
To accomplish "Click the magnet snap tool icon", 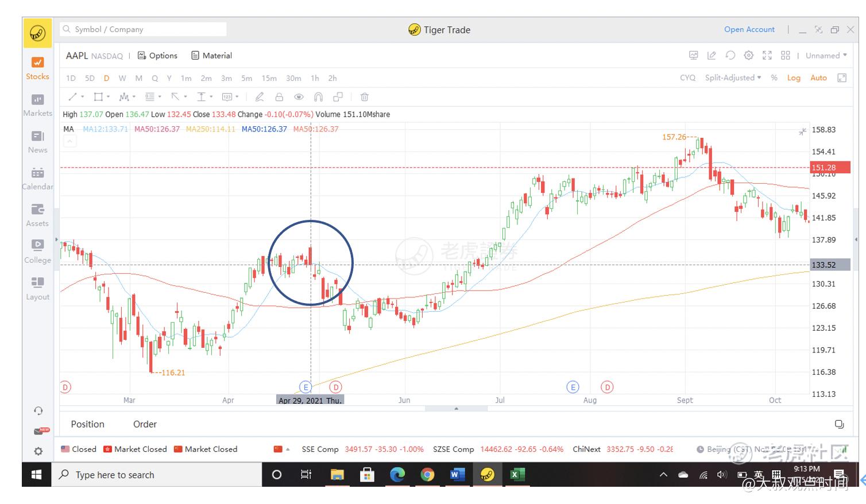I will tap(319, 97).
